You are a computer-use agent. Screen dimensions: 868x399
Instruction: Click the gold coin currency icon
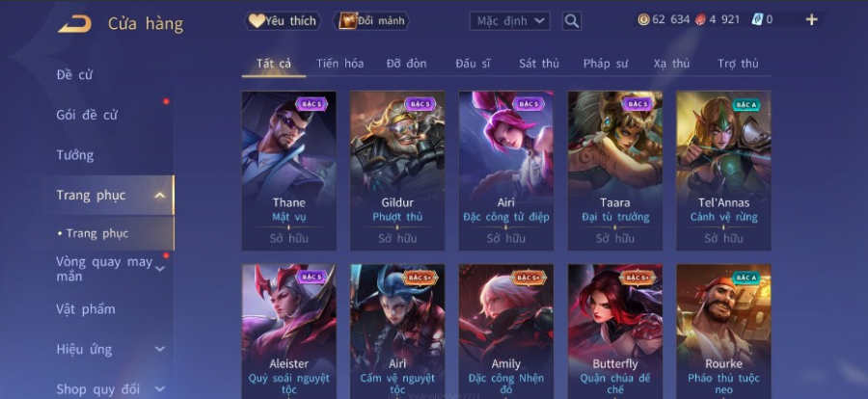(643, 20)
